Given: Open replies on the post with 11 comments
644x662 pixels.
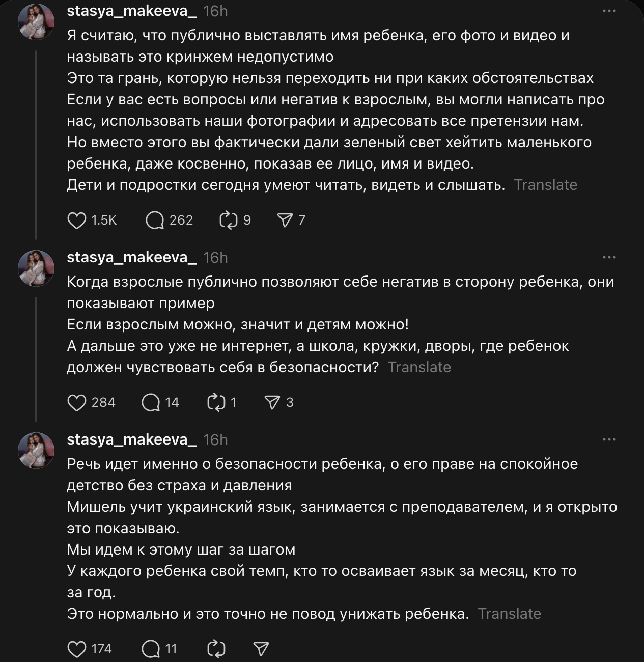Looking at the screenshot, I should coord(151,649).
